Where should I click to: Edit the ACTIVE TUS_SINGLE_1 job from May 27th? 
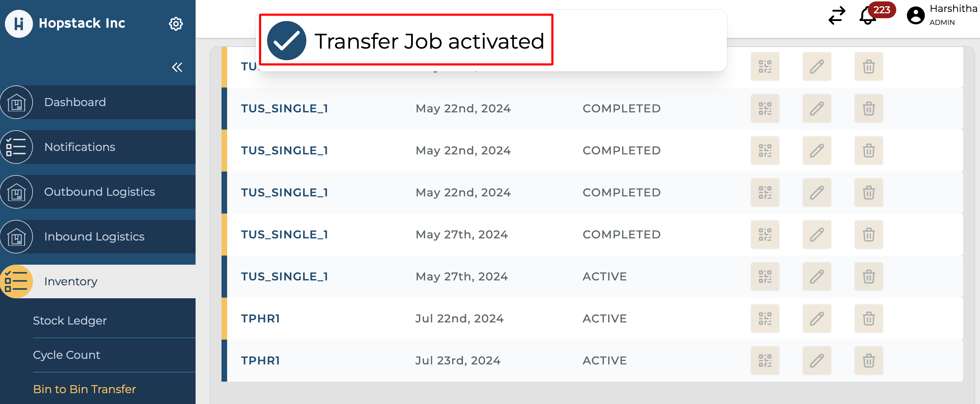tap(817, 276)
